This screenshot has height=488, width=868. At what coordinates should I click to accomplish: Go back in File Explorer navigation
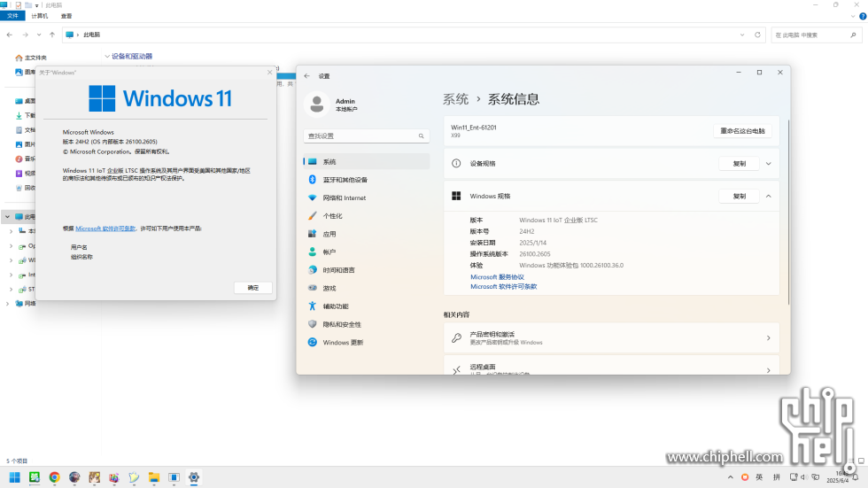point(10,35)
